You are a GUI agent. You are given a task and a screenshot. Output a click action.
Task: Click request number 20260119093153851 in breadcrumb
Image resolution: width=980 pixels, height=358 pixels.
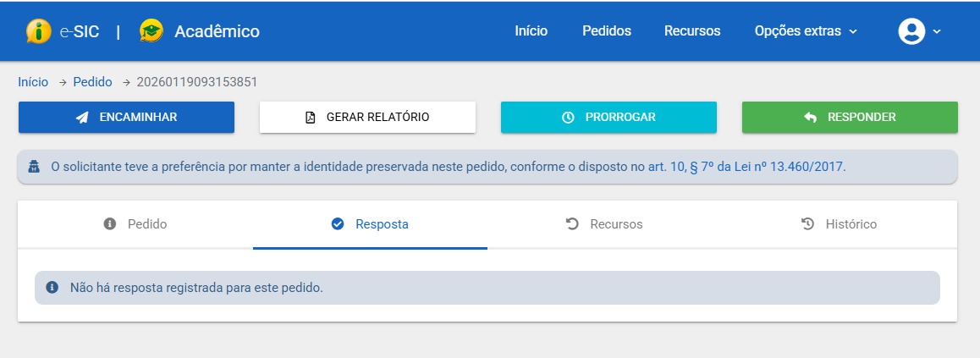point(197,82)
